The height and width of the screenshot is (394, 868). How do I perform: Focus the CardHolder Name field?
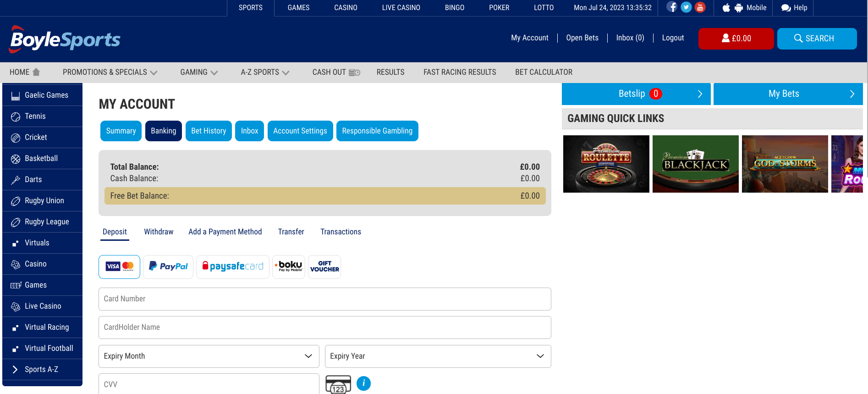point(325,327)
